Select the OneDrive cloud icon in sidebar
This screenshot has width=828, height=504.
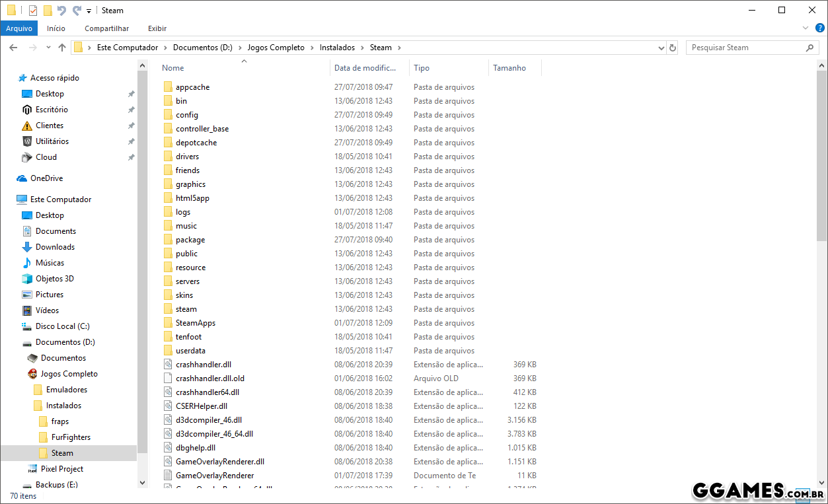(x=22, y=178)
